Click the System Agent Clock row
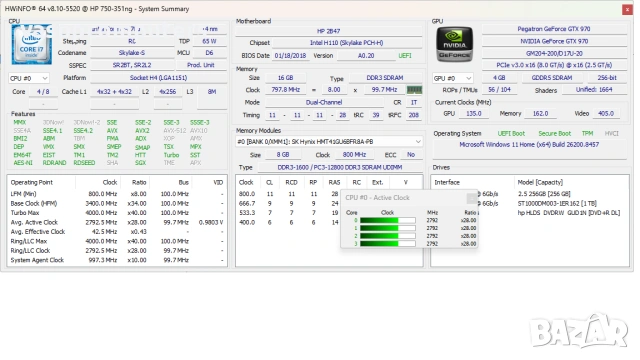Image resolution: width=640 pixels, height=360 pixels. [117, 260]
